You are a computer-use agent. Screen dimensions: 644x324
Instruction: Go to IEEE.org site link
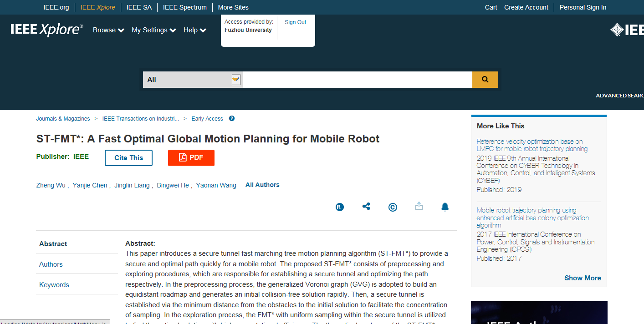(x=56, y=7)
